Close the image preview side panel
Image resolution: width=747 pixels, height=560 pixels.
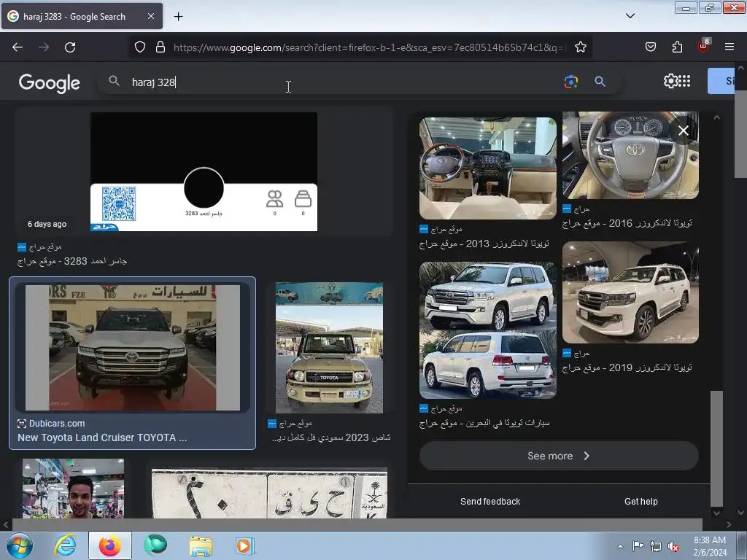coord(683,131)
